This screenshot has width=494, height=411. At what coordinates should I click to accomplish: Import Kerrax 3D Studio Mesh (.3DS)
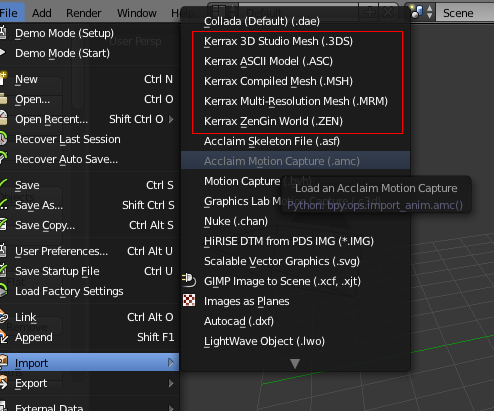tap(295, 41)
